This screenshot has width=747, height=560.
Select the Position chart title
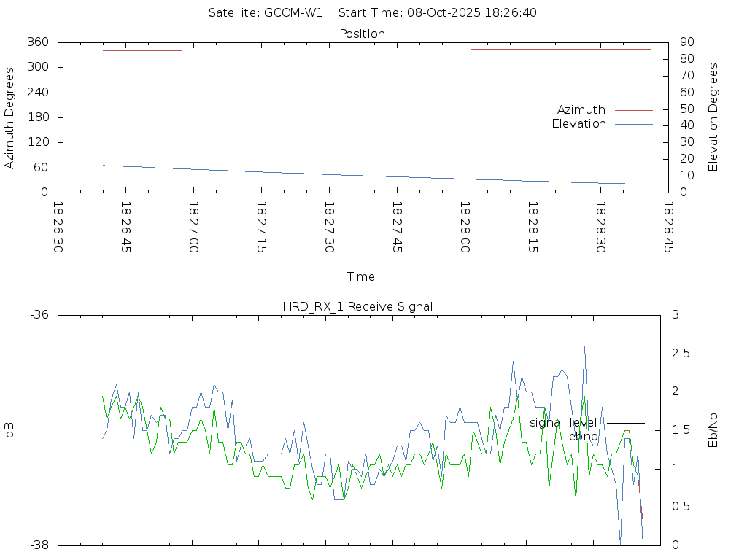tap(362, 34)
